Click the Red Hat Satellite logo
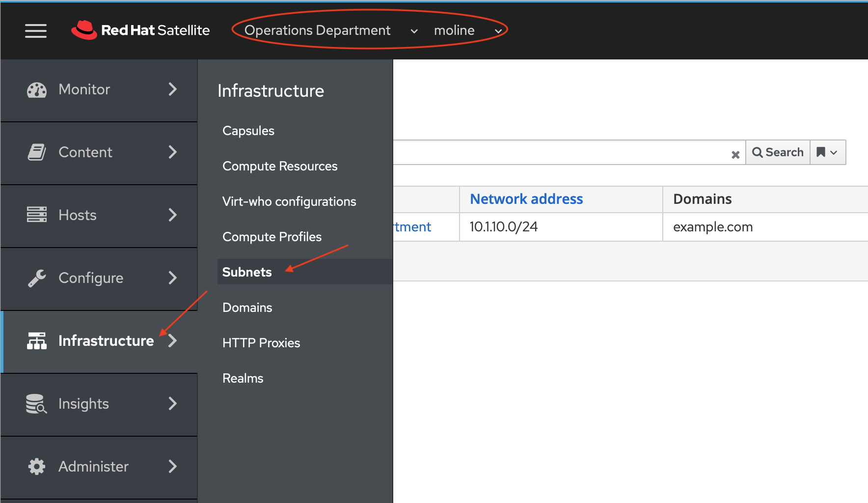Image resolution: width=868 pixels, height=503 pixels. pyautogui.click(x=141, y=30)
